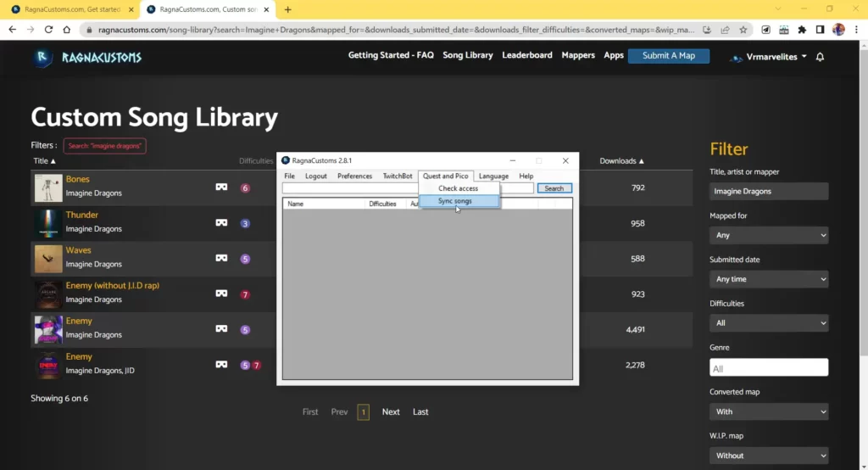This screenshot has width=868, height=470.
Task: Open the Mappers page
Action: coord(578,55)
